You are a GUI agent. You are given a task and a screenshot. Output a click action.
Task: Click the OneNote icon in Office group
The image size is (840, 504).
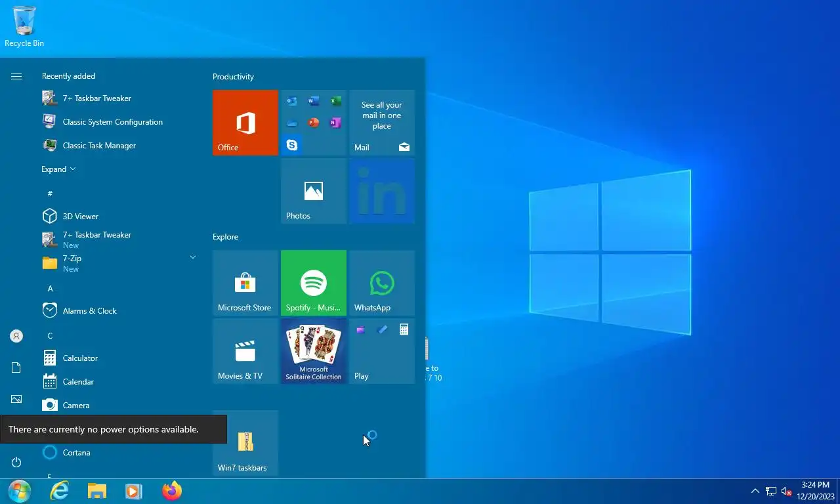335,123
